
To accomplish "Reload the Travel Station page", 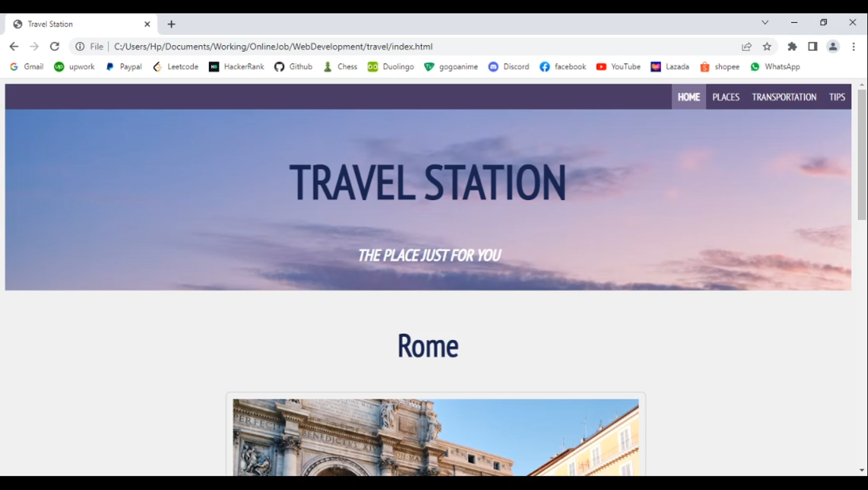I will pyautogui.click(x=55, y=46).
